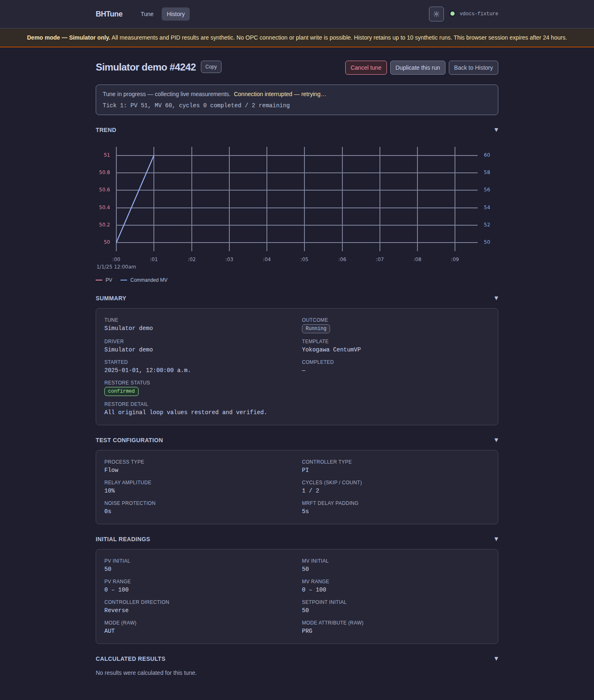Click the 50.8 PV axis label
This screenshot has height=700, width=594.
pyautogui.click(x=104, y=172)
